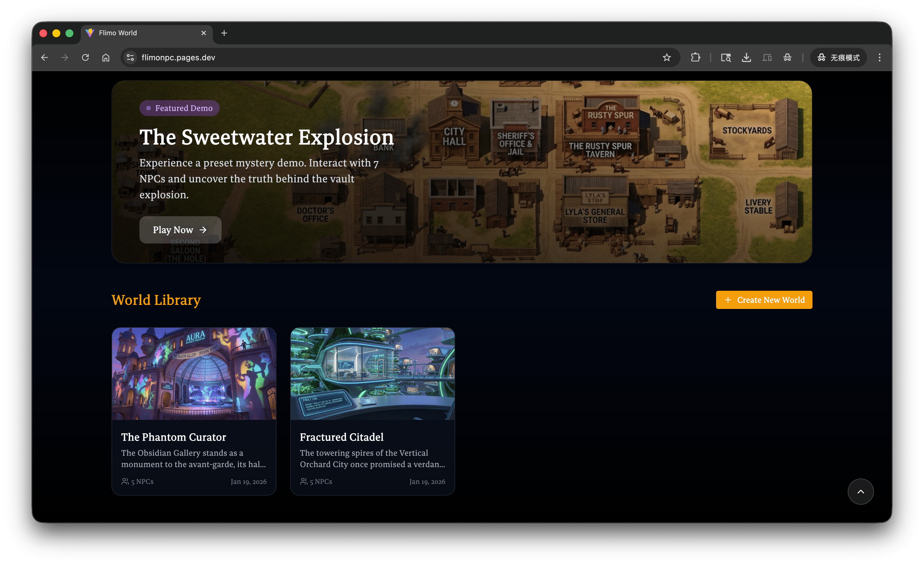
Task: Click the browser back arrow
Action: [45, 57]
